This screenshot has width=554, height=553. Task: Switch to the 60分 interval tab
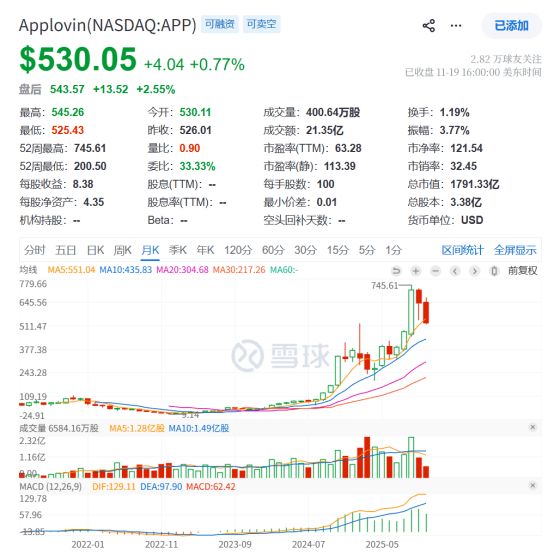[x=273, y=250]
